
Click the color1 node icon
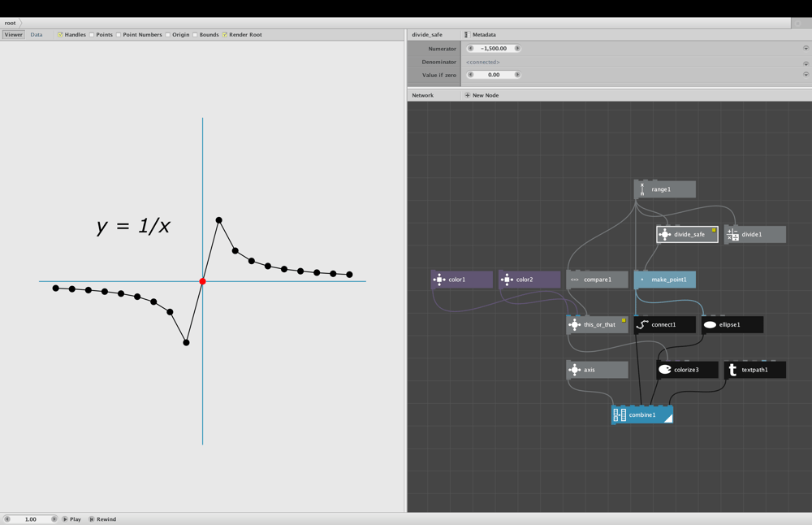[439, 280]
